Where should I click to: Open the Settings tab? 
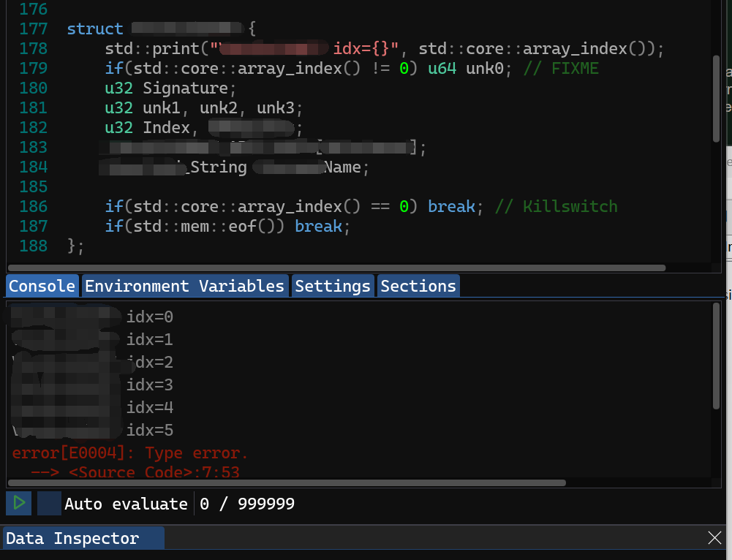pyautogui.click(x=333, y=286)
